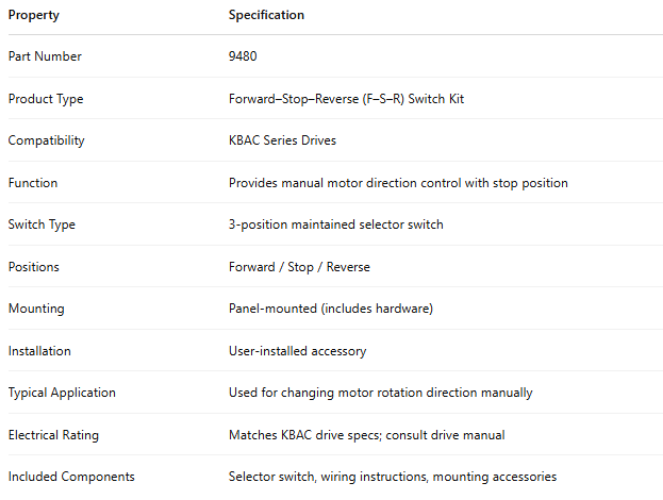Select the Electrical Rating specification text
The height and width of the screenshot is (500, 663).
[366, 435]
